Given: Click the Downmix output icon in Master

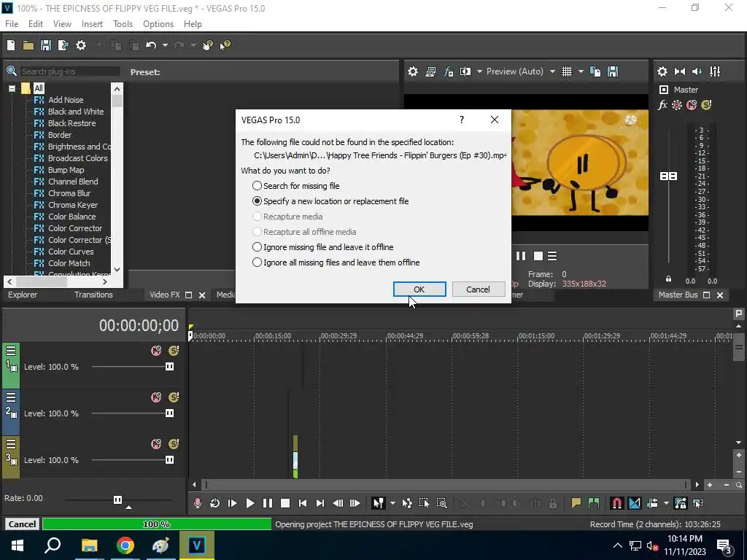Looking at the screenshot, I should pos(680,71).
